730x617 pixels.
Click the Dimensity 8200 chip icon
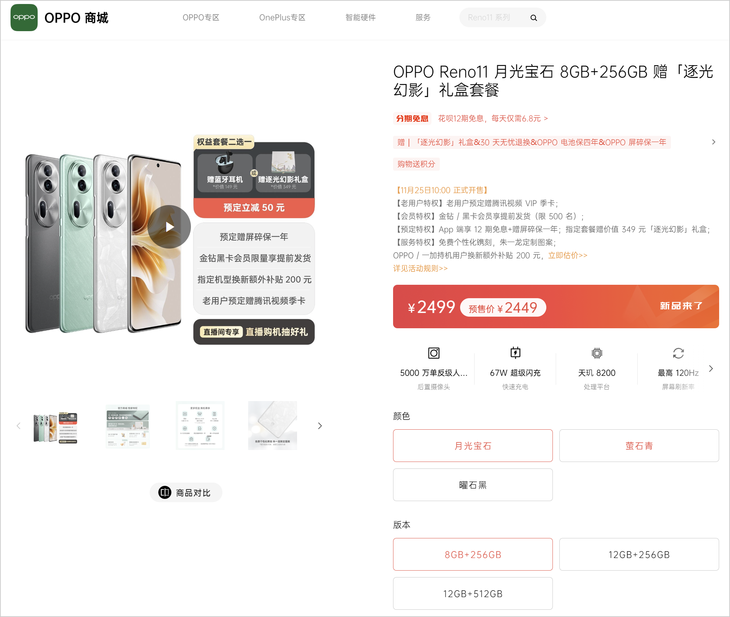[x=597, y=353]
